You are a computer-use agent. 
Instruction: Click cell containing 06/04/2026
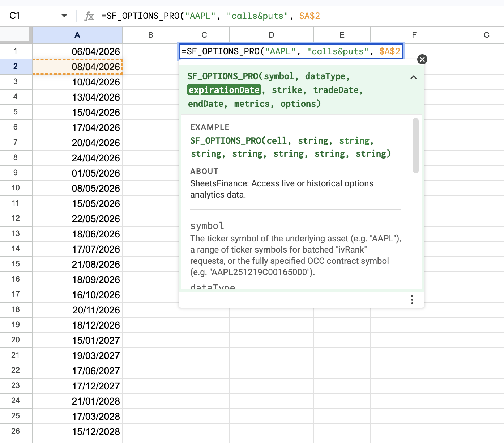pos(77,51)
